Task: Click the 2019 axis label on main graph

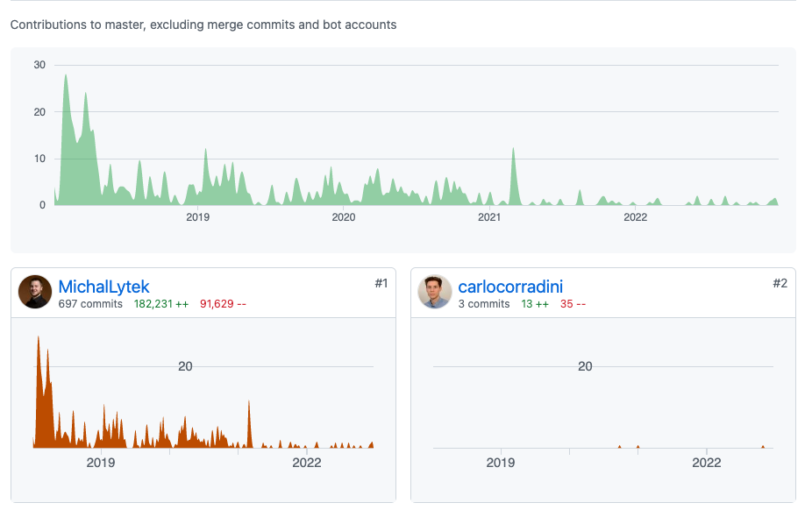Action: [x=197, y=216]
